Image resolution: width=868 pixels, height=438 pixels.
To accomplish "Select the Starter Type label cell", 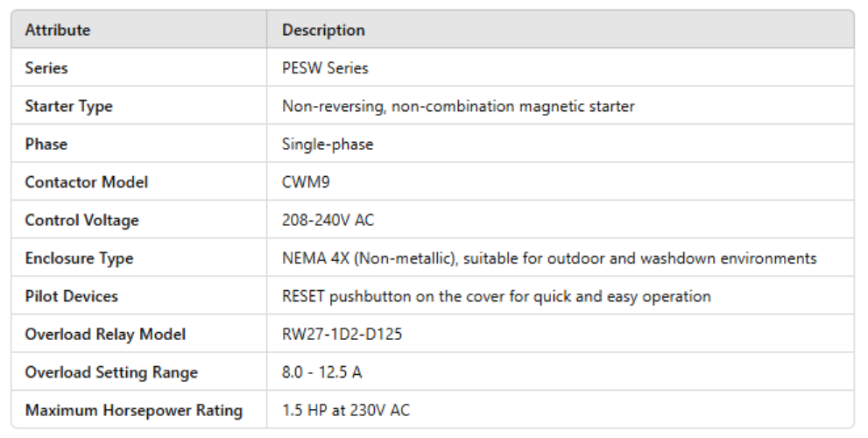I will (x=68, y=106).
